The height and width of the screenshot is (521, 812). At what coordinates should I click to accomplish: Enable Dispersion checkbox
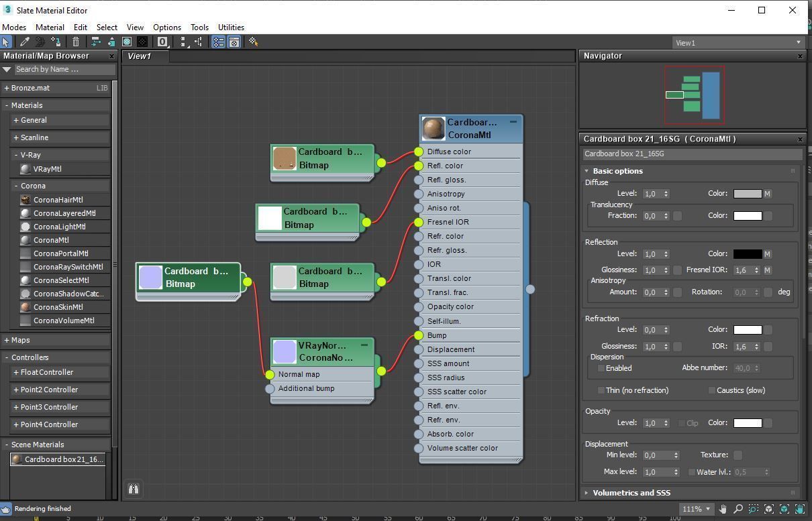coord(601,368)
